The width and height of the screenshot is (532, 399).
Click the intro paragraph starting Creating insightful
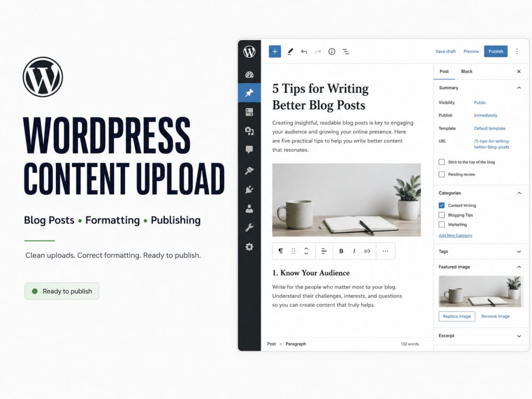[x=343, y=136]
